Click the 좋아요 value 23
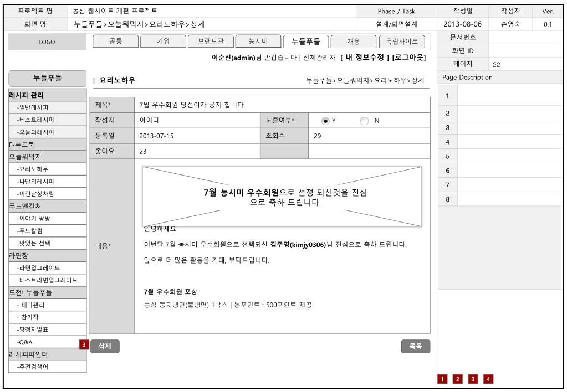567x392 pixels. (143, 151)
